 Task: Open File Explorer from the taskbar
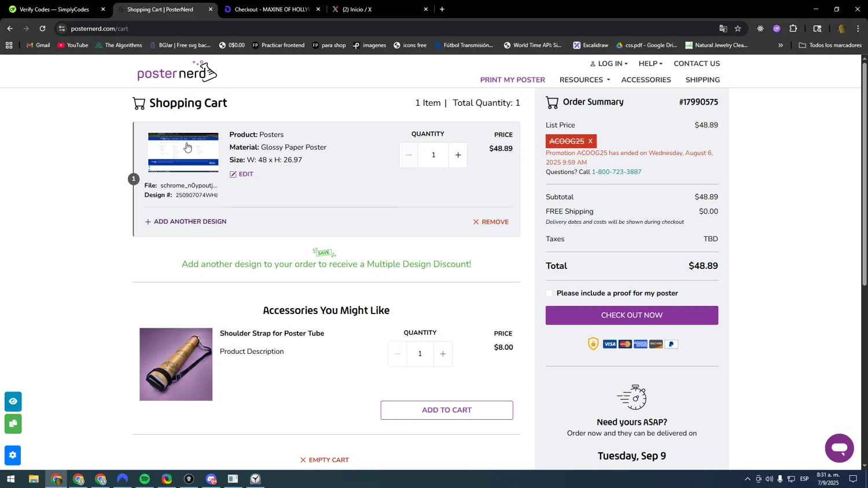[34, 479]
